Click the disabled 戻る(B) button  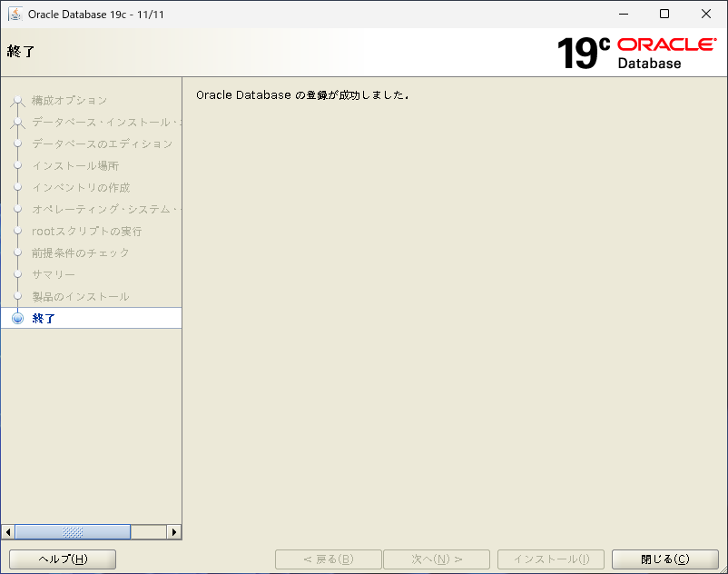click(329, 559)
